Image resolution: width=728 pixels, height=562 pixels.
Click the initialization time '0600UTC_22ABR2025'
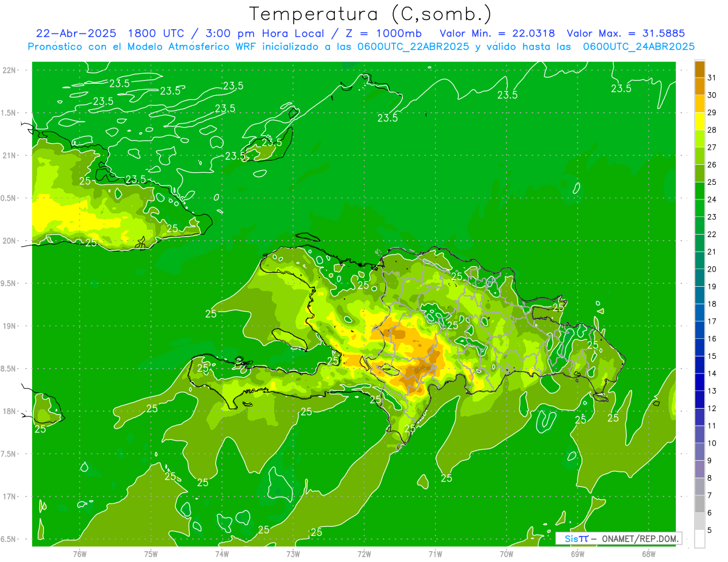[412, 47]
